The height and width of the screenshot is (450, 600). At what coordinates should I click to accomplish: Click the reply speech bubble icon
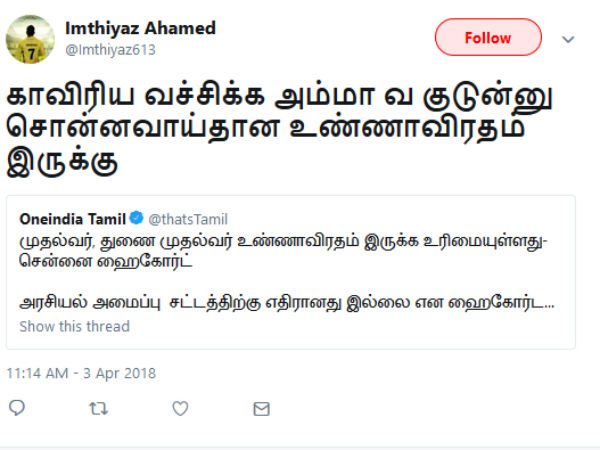click(17, 408)
